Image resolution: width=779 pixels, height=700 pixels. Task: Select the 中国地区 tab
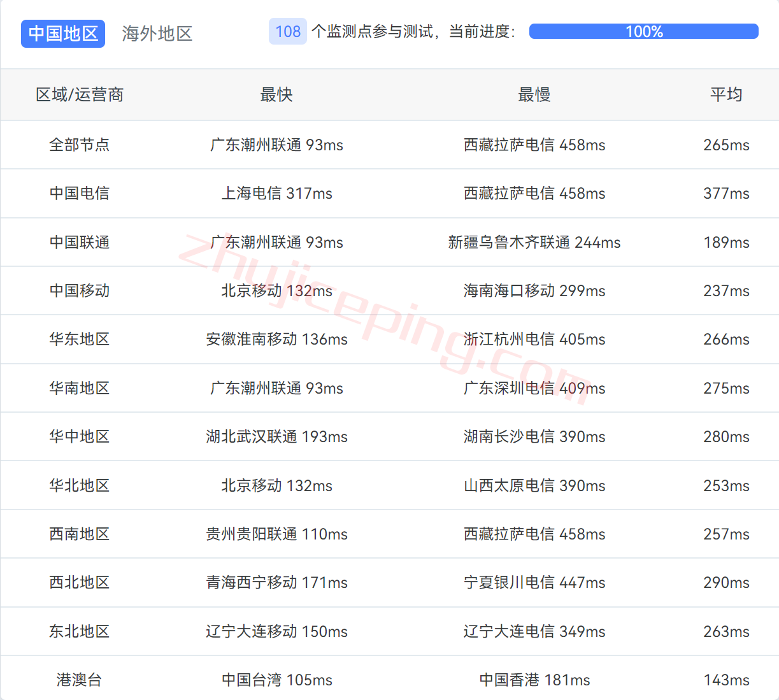click(63, 34)
